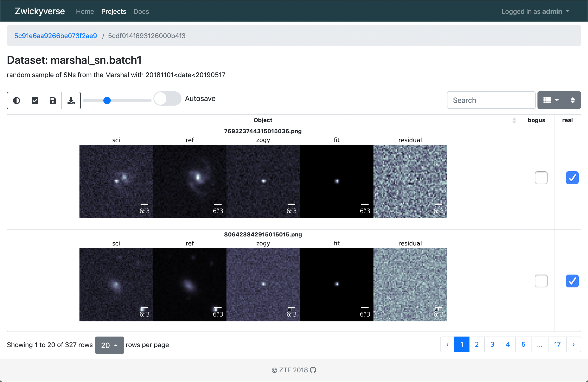Viewport: 588px width, 382px height.
Task: Click the Search input field
Action: coord(491,100)
